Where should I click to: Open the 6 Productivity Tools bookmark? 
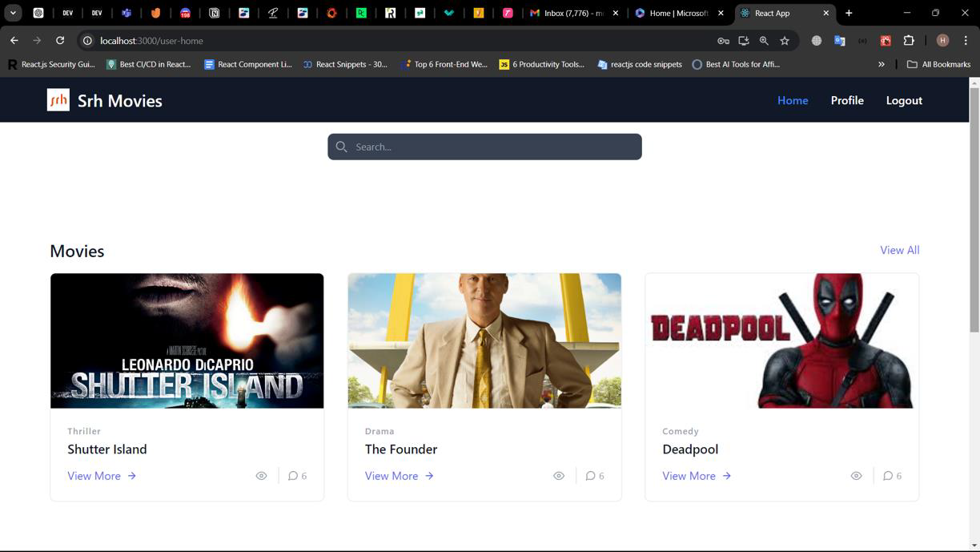click(542, 64)
